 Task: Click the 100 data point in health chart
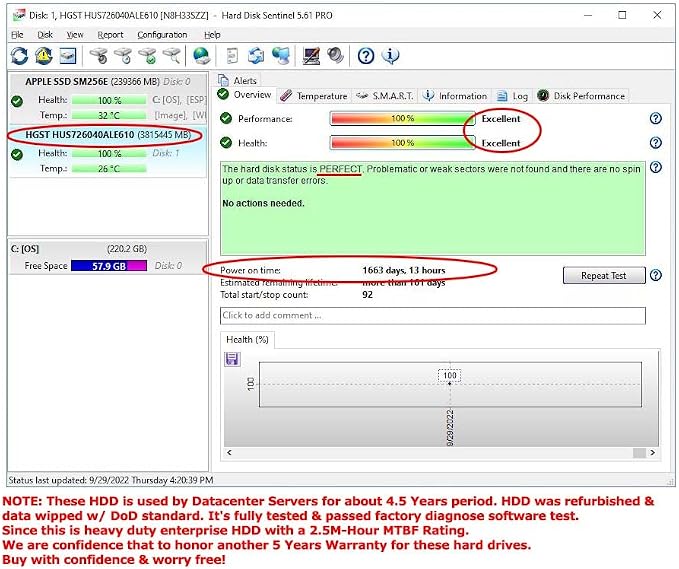[449, 384]
